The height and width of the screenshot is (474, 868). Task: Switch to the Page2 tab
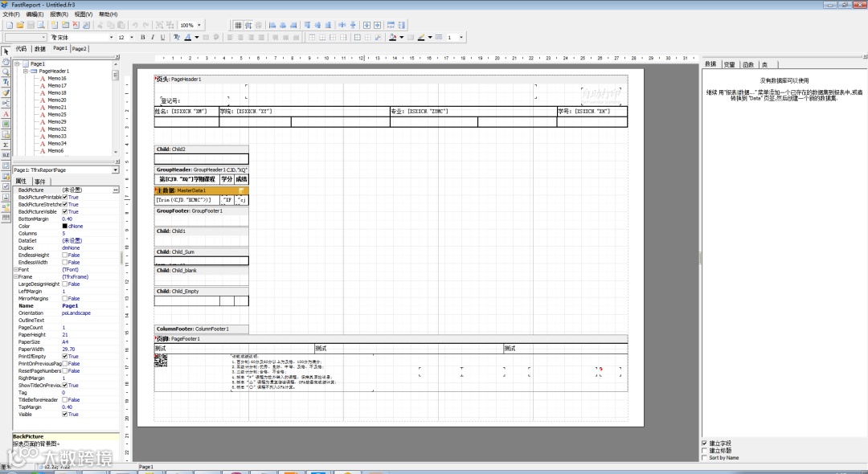[x=80, y=49]
